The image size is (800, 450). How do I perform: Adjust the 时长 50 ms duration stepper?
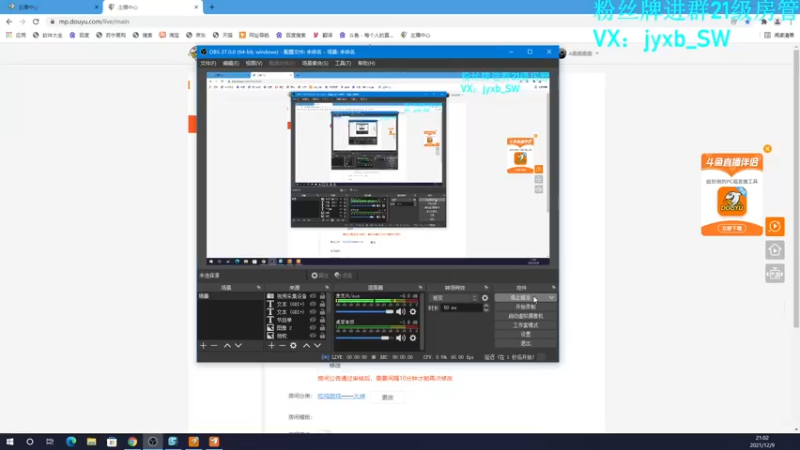486,308
